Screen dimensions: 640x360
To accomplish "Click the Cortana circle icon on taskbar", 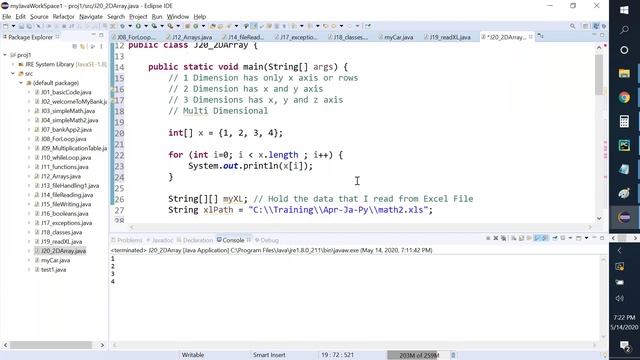I will click(x=624, y=50).
